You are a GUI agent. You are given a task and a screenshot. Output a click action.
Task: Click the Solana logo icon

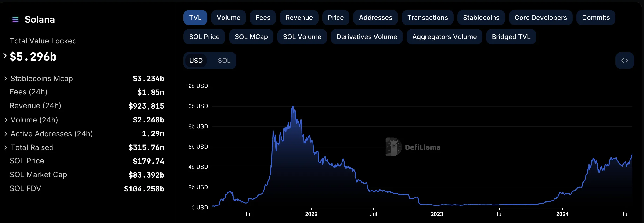[15, 19]
